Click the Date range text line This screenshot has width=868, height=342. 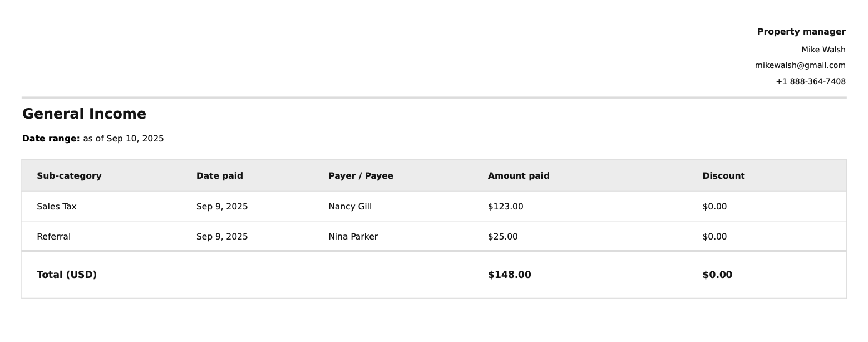[93, 139]
